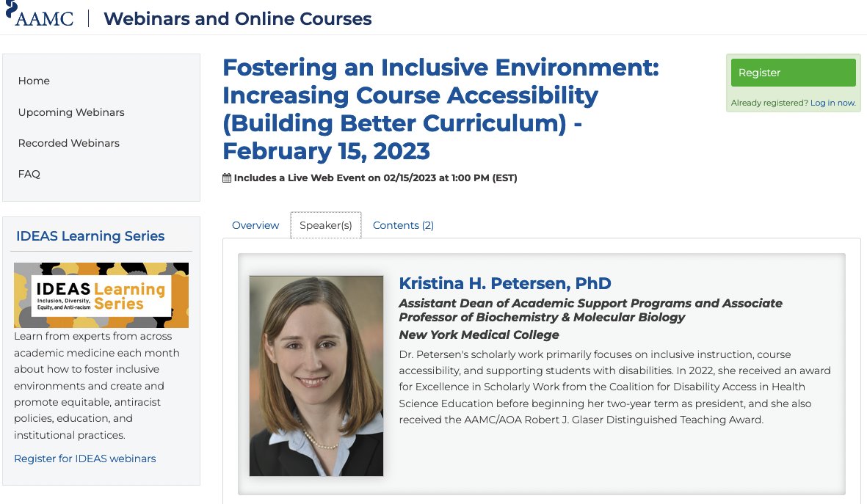The image size is (867, 504).
Task: Click the Log in now link
Action: point(832,103)
